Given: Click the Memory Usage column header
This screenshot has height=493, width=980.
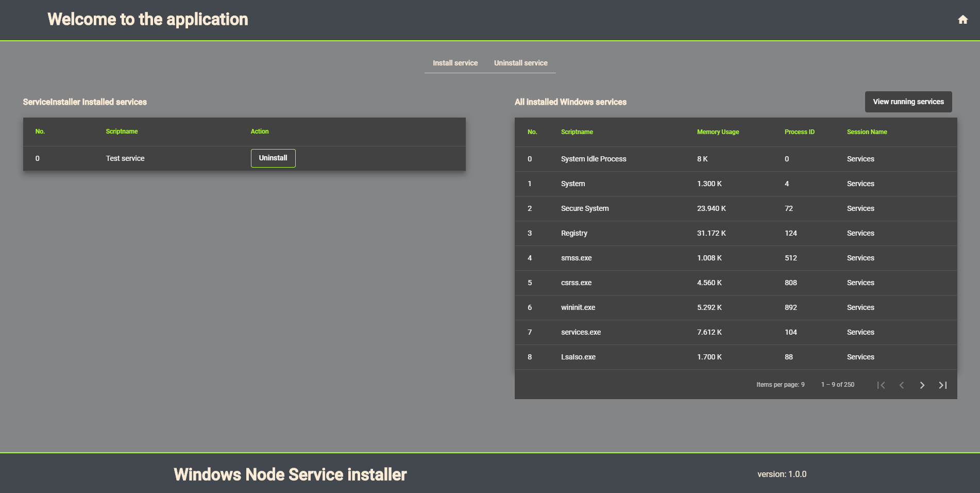Looking at the screenshot, I should [718, 132].
